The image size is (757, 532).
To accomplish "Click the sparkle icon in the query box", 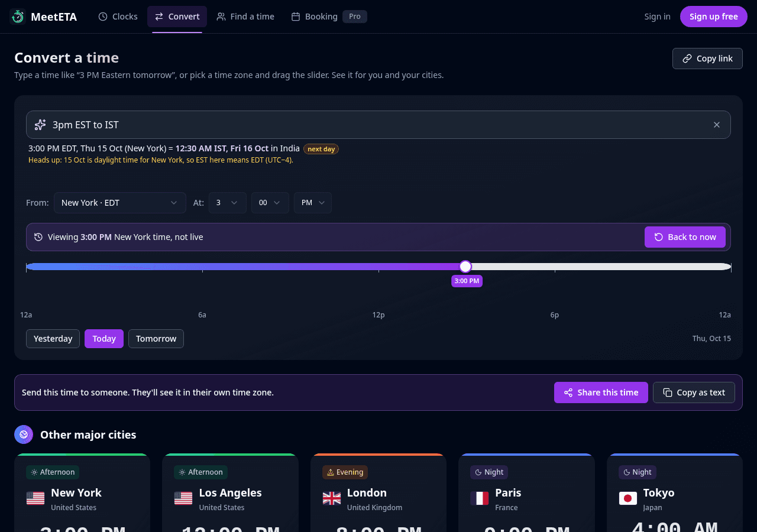I will [x=40, y=125].
